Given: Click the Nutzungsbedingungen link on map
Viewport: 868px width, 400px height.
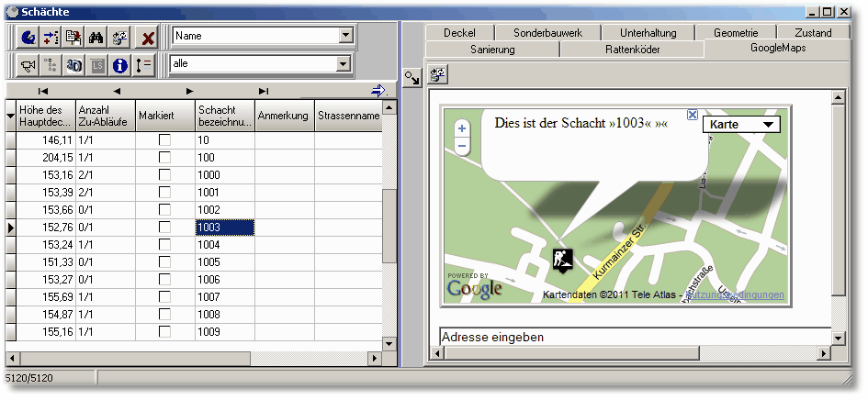Looking at the screenshot, I should coord(735,294).
